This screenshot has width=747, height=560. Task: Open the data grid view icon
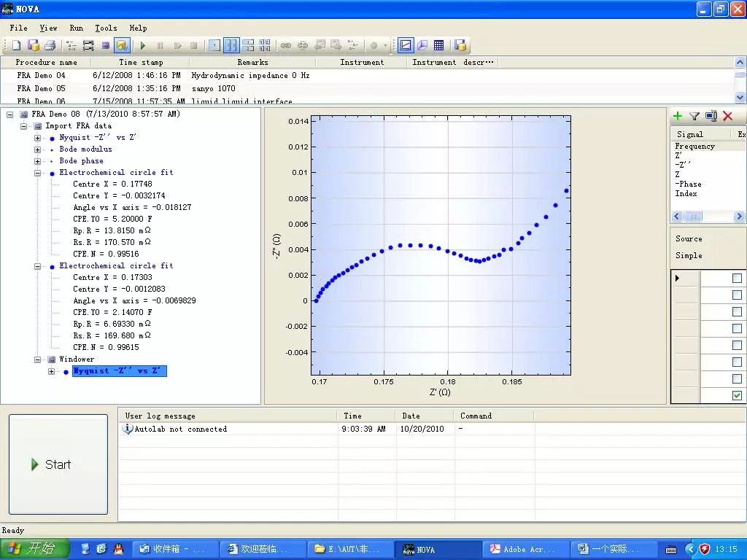[x=439, y=45]
